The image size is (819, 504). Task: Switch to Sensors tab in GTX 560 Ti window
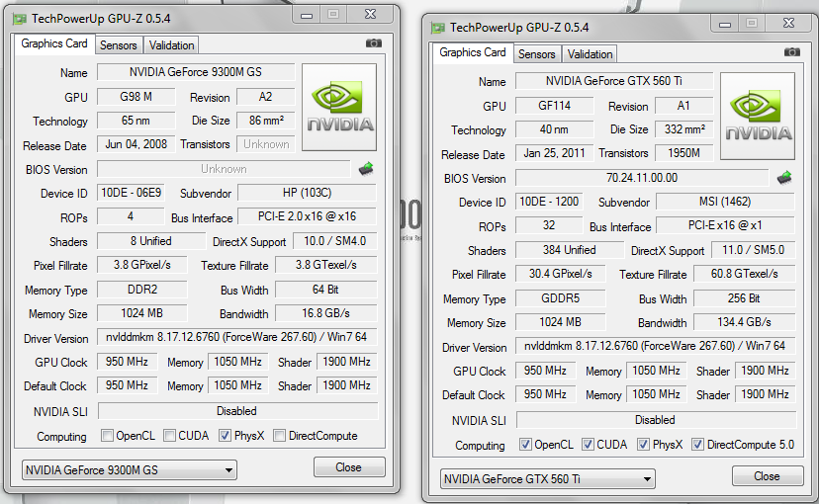537,54
